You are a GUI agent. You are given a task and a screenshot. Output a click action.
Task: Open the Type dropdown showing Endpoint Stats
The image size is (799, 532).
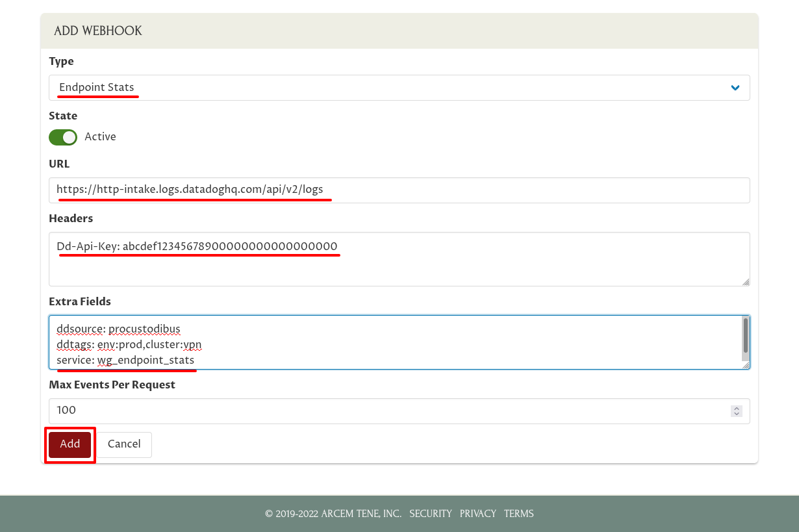[x=399, y=88]
